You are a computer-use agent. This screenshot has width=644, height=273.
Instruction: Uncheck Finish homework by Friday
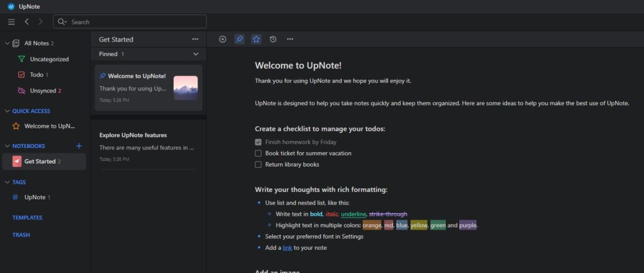click(258, 142)
